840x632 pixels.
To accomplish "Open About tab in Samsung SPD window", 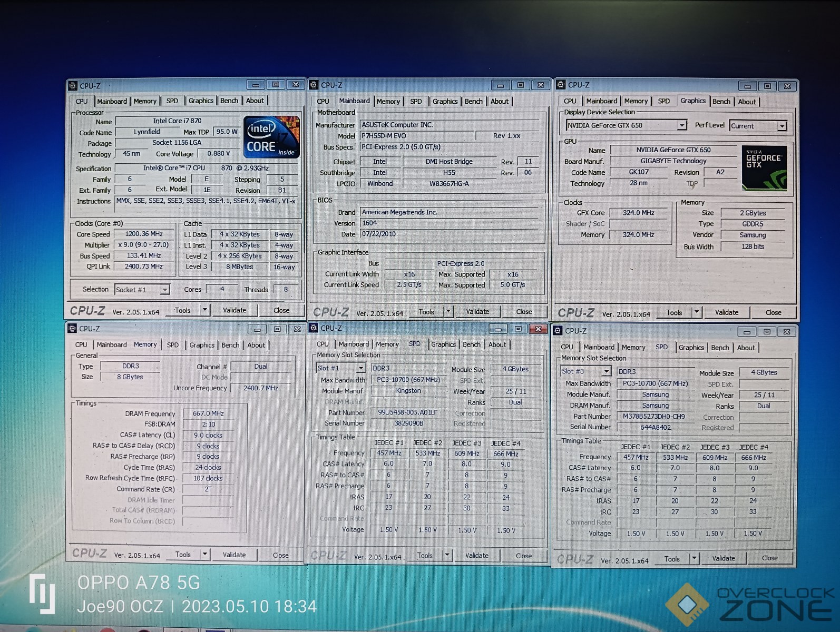I will coord(746,348).
